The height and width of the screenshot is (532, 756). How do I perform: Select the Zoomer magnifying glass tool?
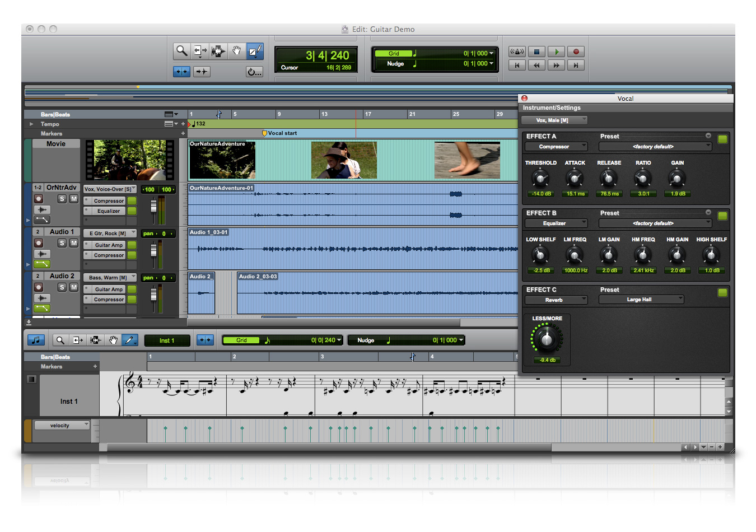pos(181,51)
